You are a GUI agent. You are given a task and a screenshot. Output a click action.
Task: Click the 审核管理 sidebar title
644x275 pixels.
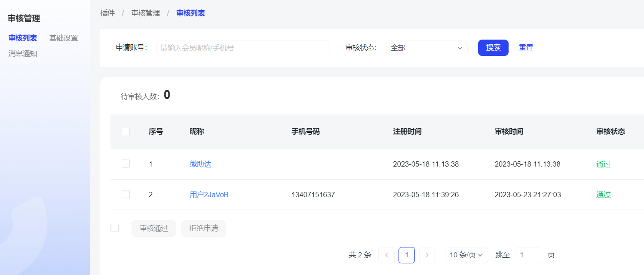click(24, 19)
